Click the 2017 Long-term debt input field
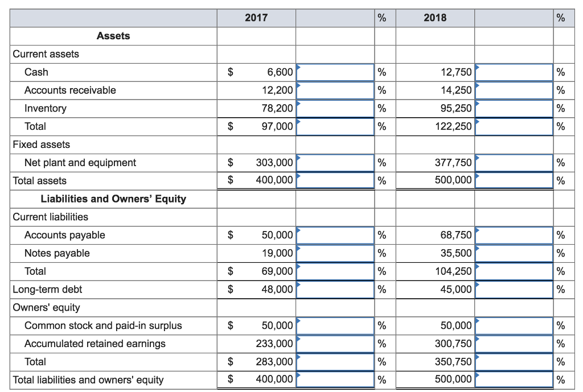Screen dimensions: 583x392 click(335, 290)
